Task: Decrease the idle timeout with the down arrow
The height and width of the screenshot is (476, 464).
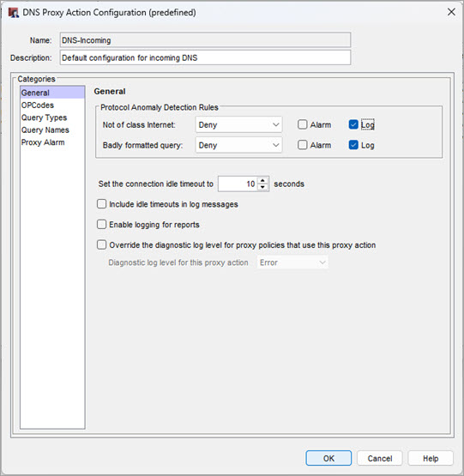Action: point(263,187)
